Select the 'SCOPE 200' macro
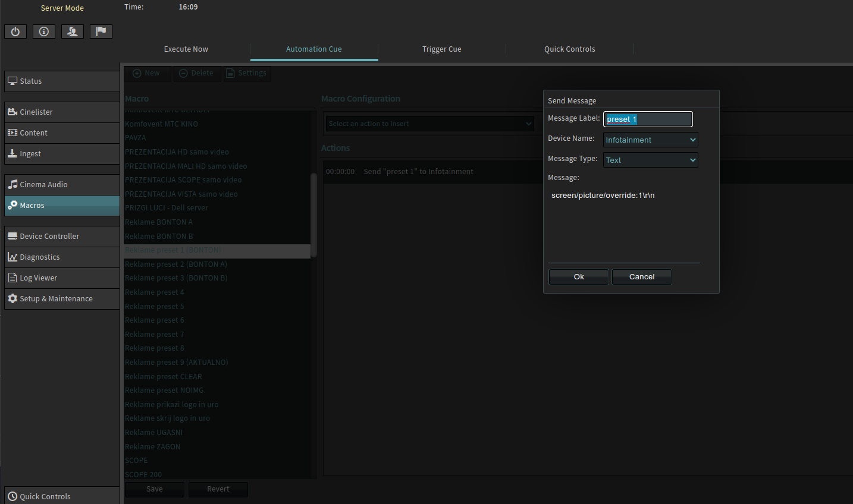 (217, 474)
